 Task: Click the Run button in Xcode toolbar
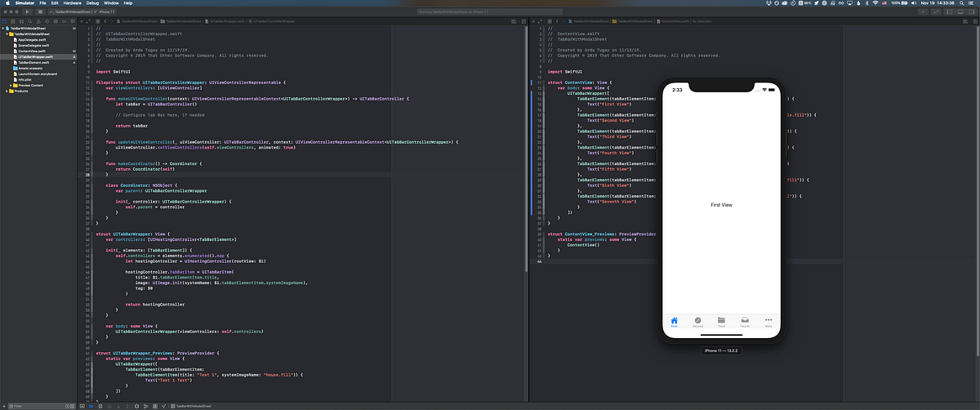point(27,11)
